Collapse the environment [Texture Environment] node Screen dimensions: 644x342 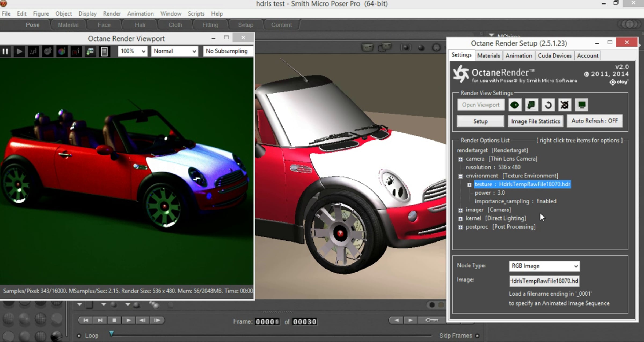click(x=460, y=176)
